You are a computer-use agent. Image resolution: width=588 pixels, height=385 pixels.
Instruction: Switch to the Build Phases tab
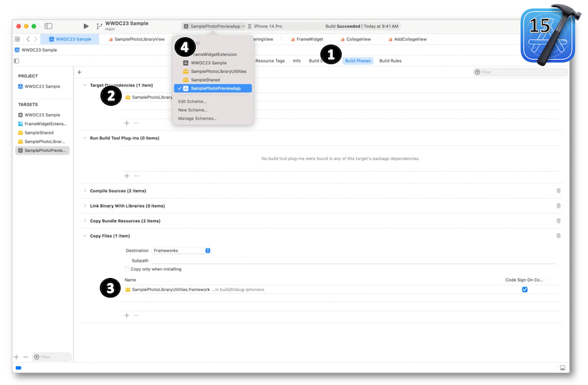tap(358, 61)
